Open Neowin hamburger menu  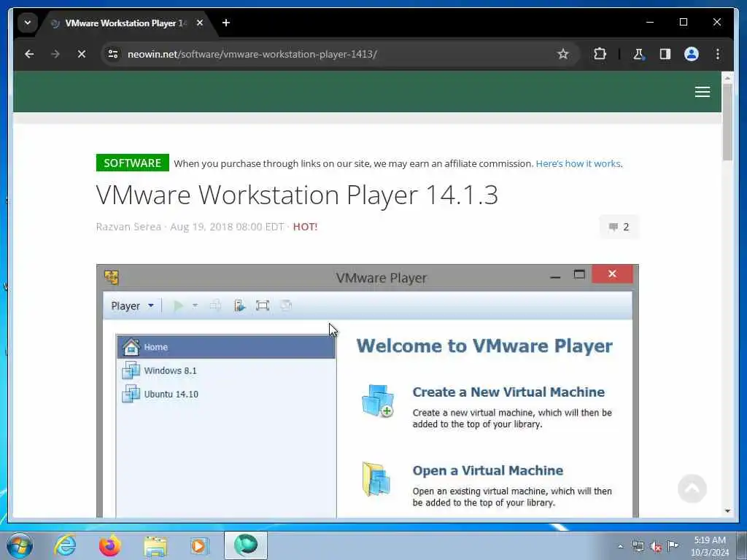[x=703, y=92]
